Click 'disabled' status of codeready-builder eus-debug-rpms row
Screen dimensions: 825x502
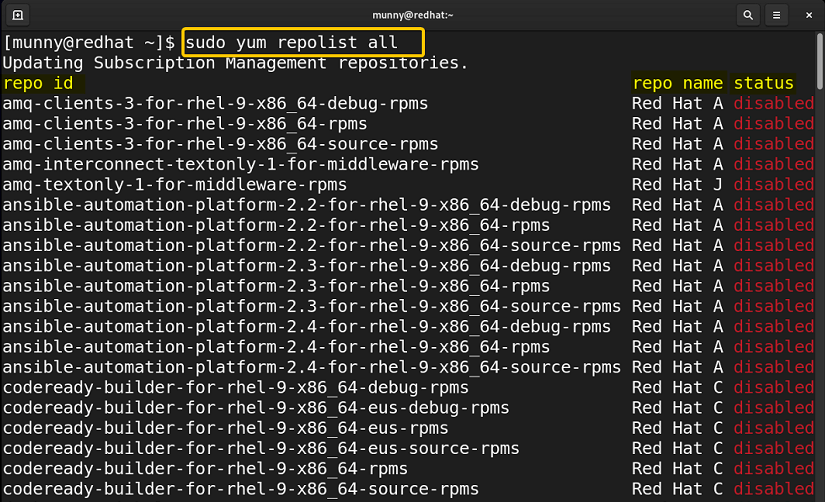[x=773, y=408]
